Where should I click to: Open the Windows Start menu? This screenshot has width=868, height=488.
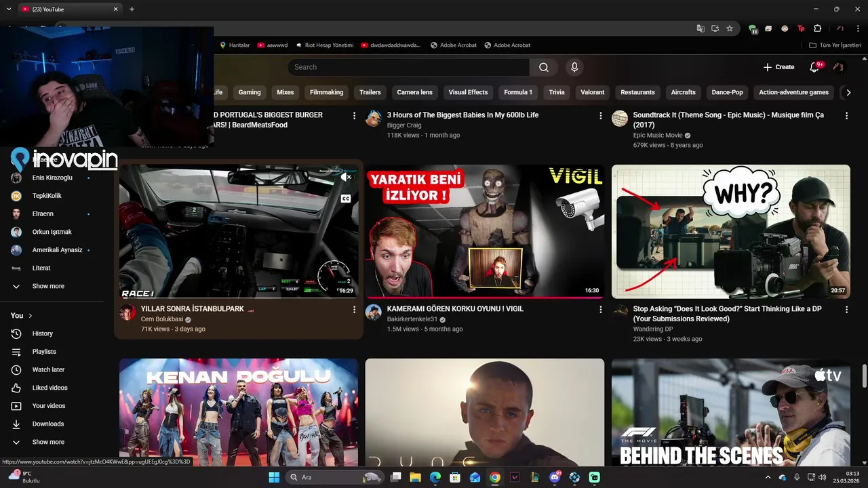click(274, 477)
